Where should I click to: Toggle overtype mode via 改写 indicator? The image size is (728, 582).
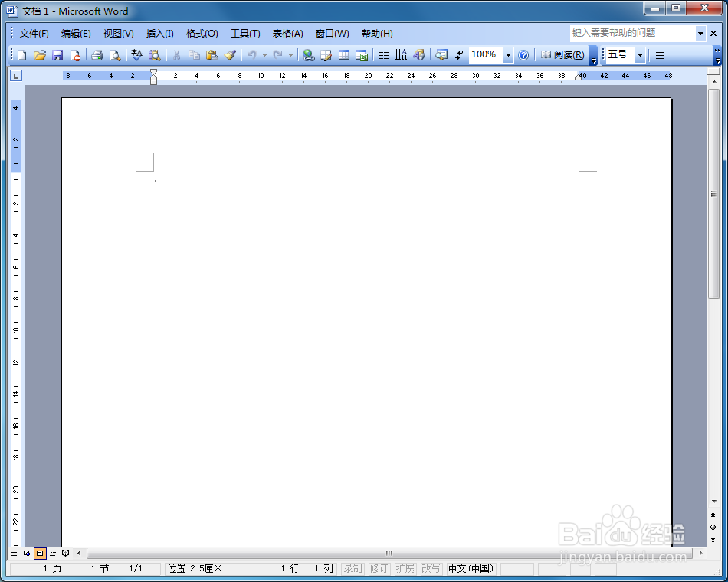(431, 569)
